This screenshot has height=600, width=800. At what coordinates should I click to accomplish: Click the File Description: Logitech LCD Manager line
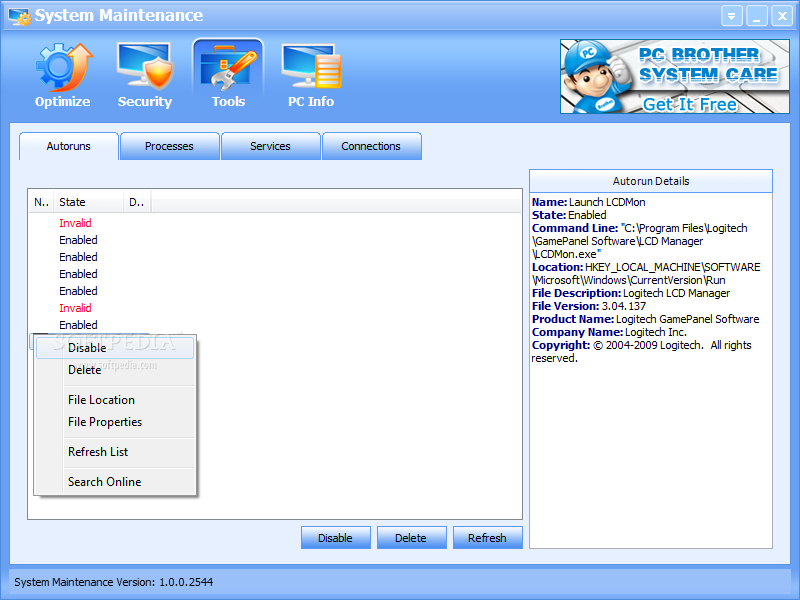[x=631, y=293]
